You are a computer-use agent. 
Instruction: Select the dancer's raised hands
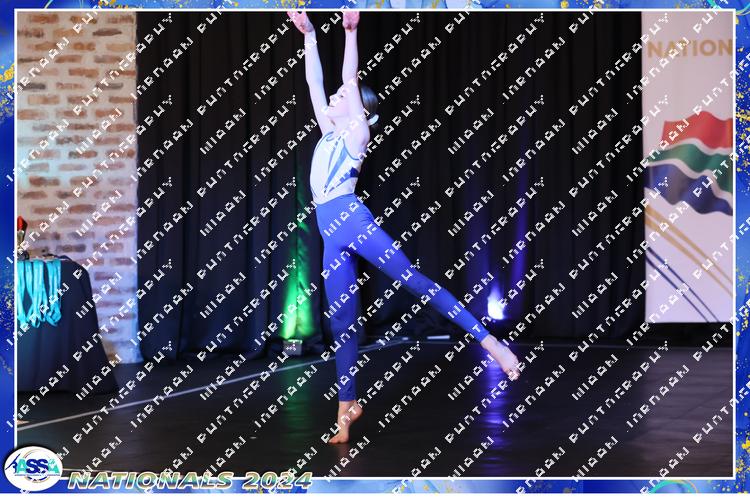(323, 19)
